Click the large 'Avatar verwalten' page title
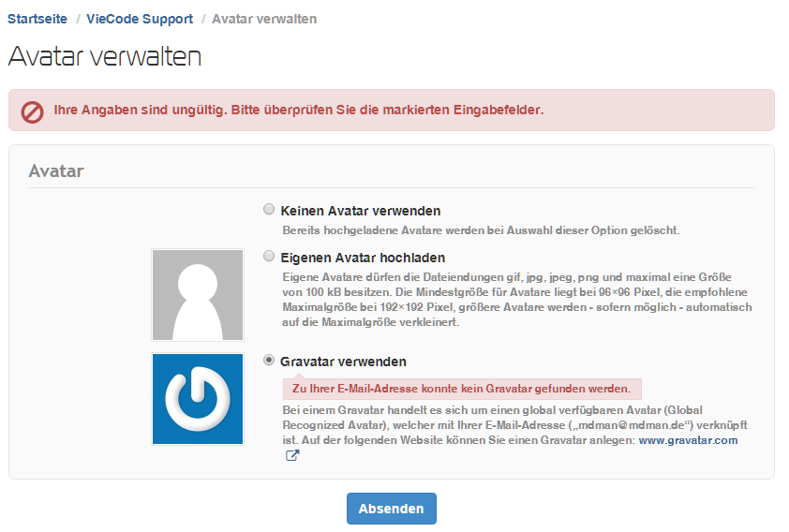 pyautogui.click(x=104, y=56)
